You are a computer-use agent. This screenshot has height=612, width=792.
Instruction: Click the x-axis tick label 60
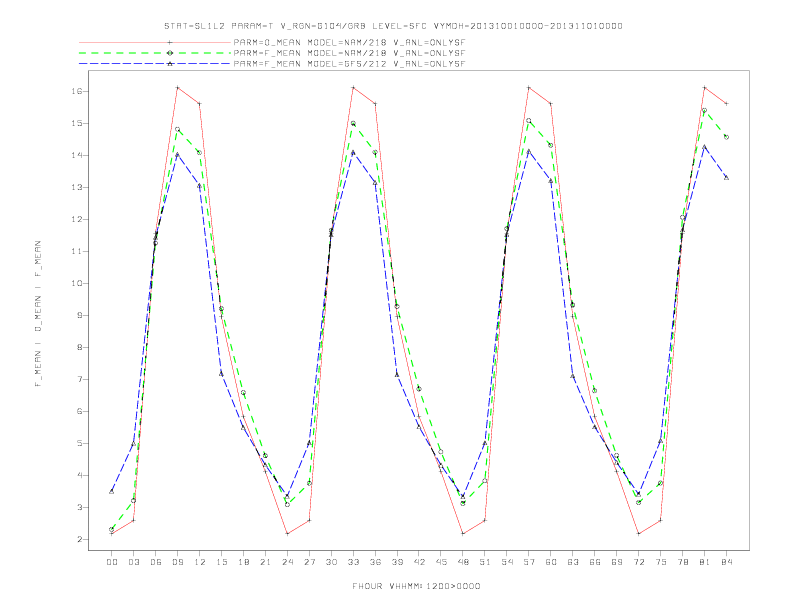click(x=551, y=562)
